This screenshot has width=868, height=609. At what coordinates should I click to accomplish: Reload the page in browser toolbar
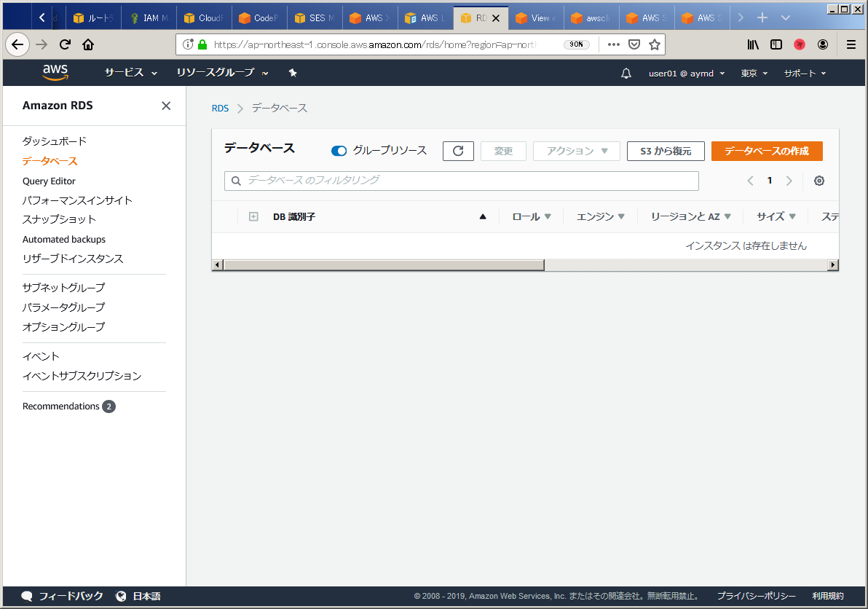pos(65,44)
